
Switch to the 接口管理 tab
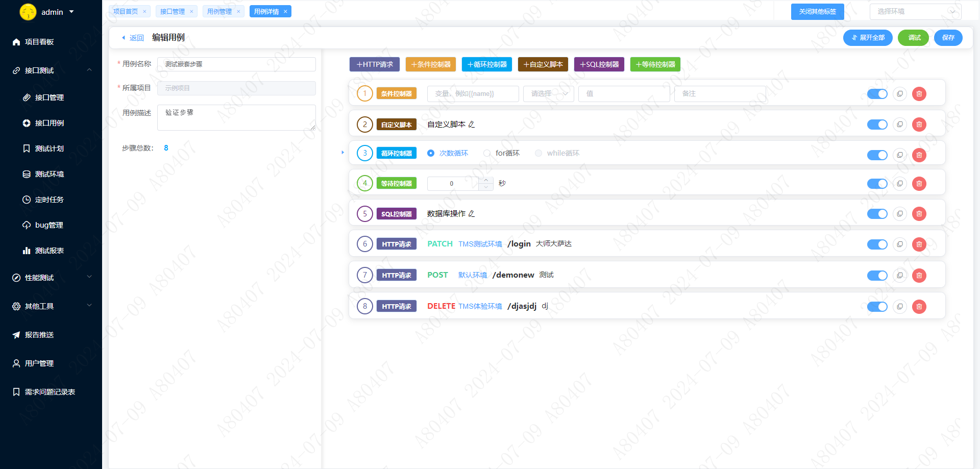pos(173,11)
